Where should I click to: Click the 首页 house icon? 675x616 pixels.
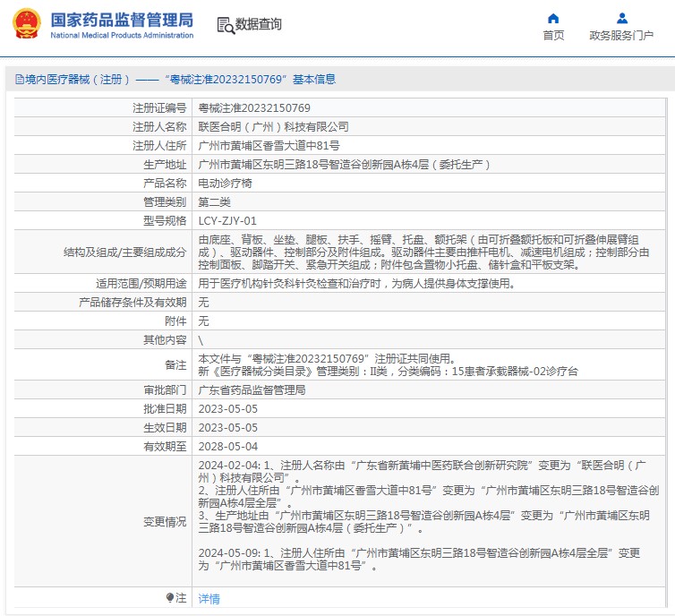553,18
